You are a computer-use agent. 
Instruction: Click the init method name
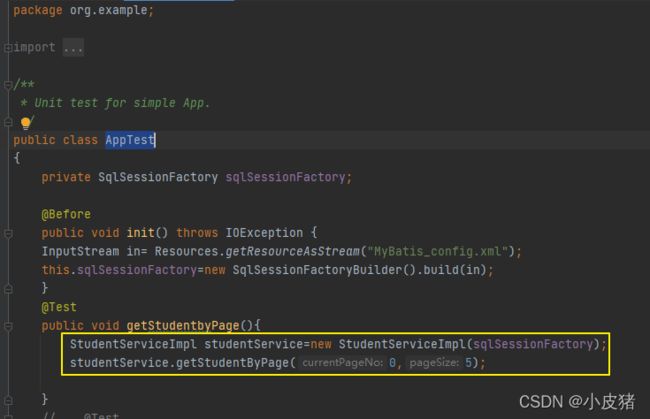click(x=141, y=233)
